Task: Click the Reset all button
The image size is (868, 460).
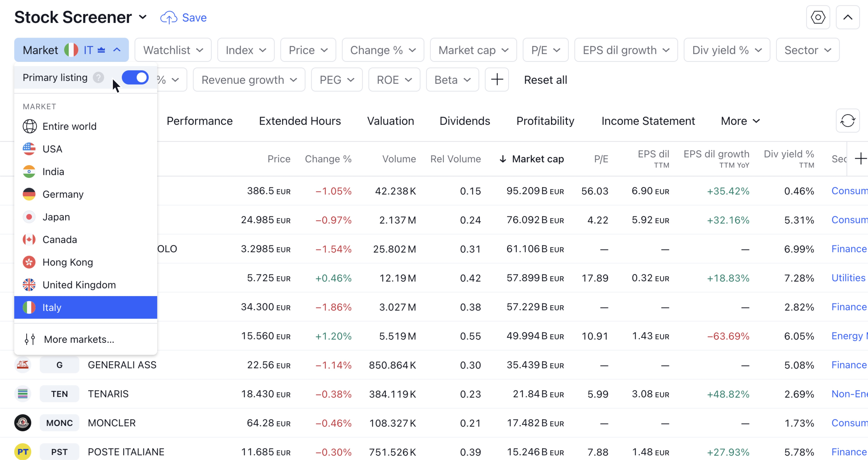Action: click(545, 80)
